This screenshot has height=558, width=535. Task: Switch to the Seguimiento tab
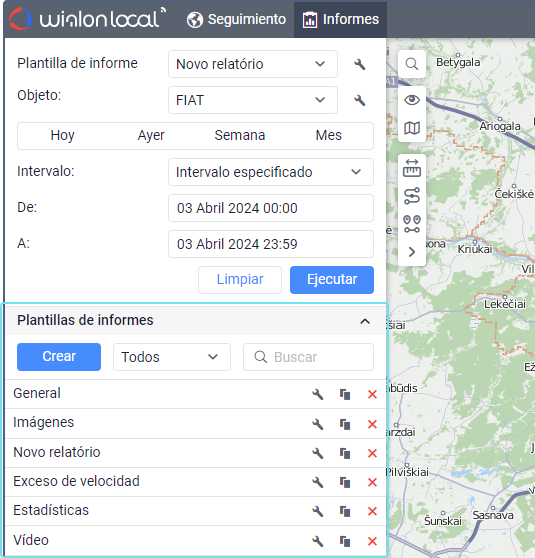click(x=236, y=19)
